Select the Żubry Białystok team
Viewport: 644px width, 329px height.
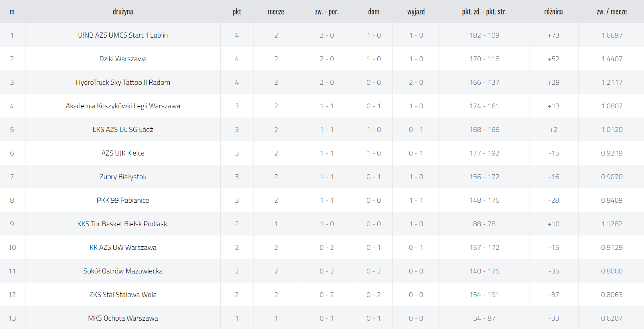[123, 177]
